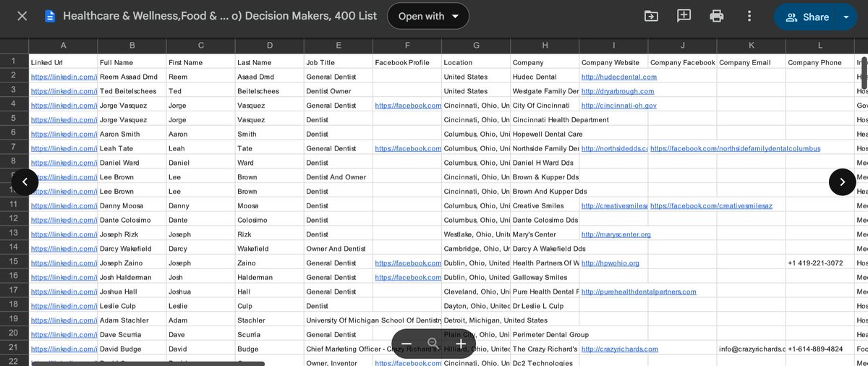Reset zoom with magnifier icon
The height and width of the screenshot is (366, 868).
pyautogui.click(x=433, y=344)
